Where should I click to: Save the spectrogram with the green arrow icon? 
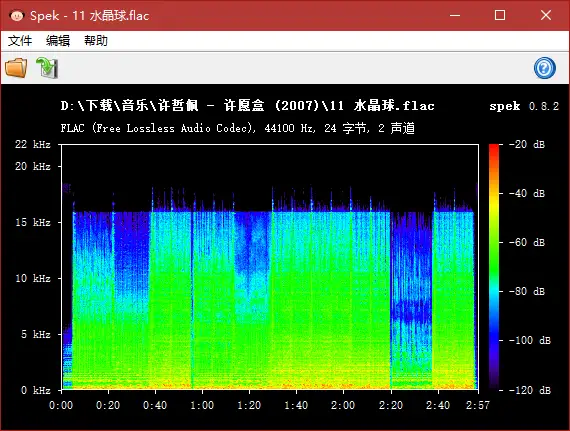47,68
